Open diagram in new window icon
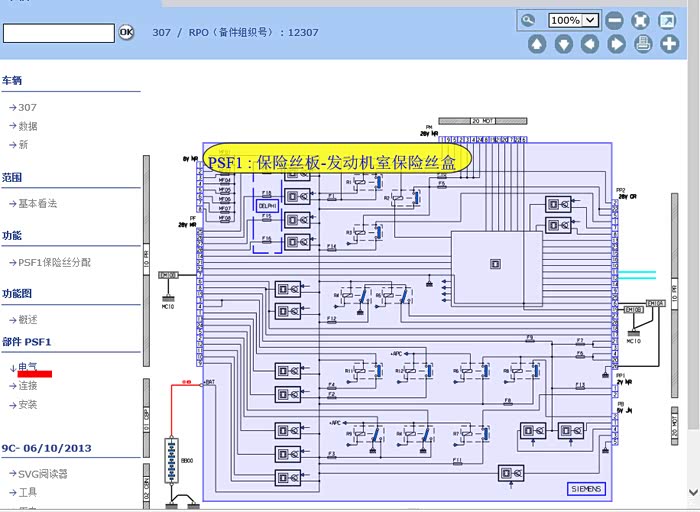Screen dimensions: 700x512 667,20
